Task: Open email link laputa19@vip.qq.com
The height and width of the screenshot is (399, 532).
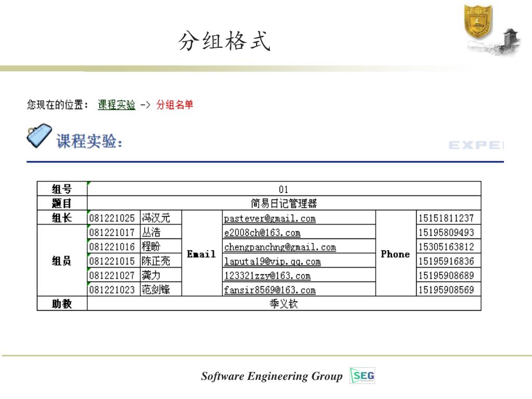Action: [272, 261]
